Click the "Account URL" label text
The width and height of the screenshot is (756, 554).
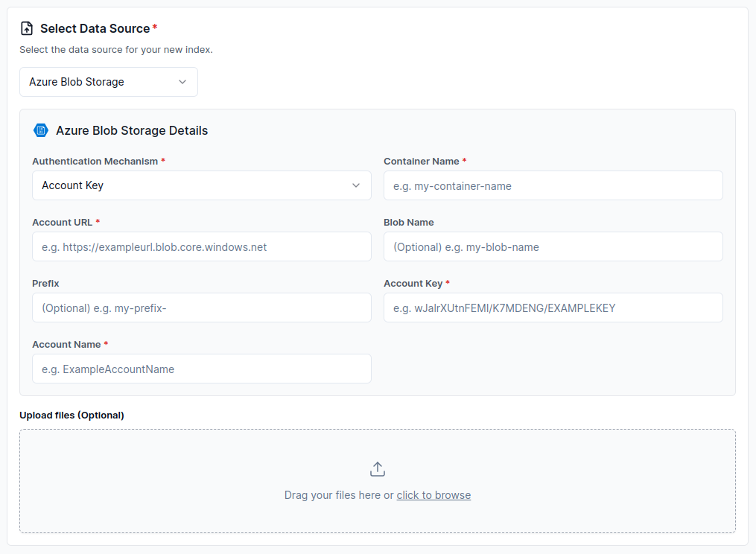62,222
